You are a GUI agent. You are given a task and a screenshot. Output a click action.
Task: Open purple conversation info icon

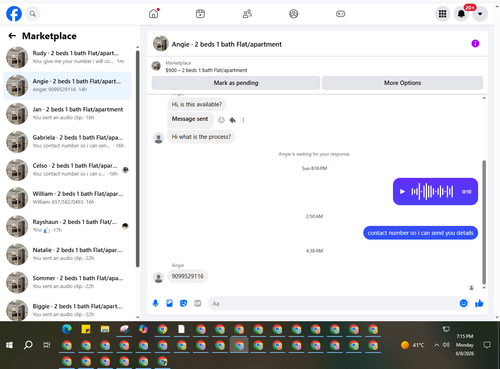pos(475,44)
